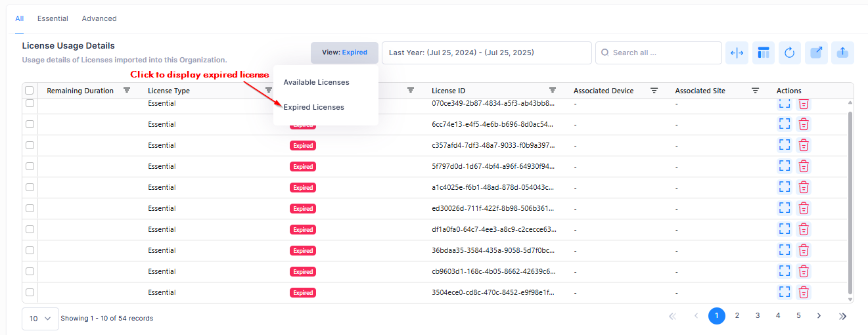Refresh the license usage table
This screenshot has width=868, height=335.
click(789, 53)
